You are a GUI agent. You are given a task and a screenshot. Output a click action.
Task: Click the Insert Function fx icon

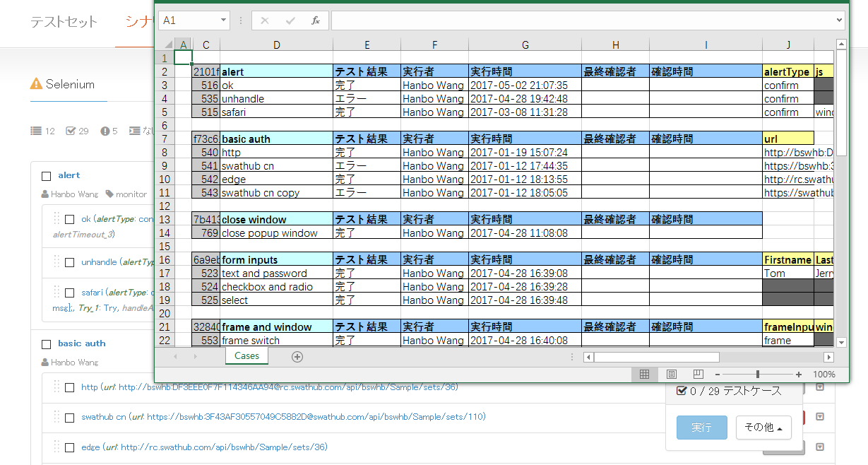[x=316, y=20]
